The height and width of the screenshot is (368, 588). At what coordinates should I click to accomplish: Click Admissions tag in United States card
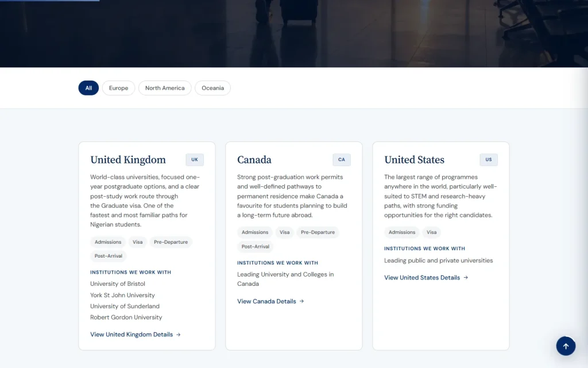(x=402, y=232)
